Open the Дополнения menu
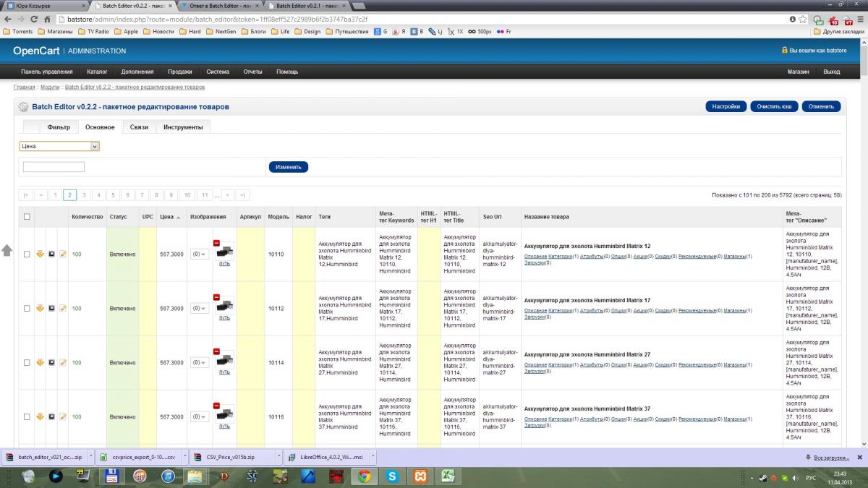868x488 pixels. [x=137, y=72]
